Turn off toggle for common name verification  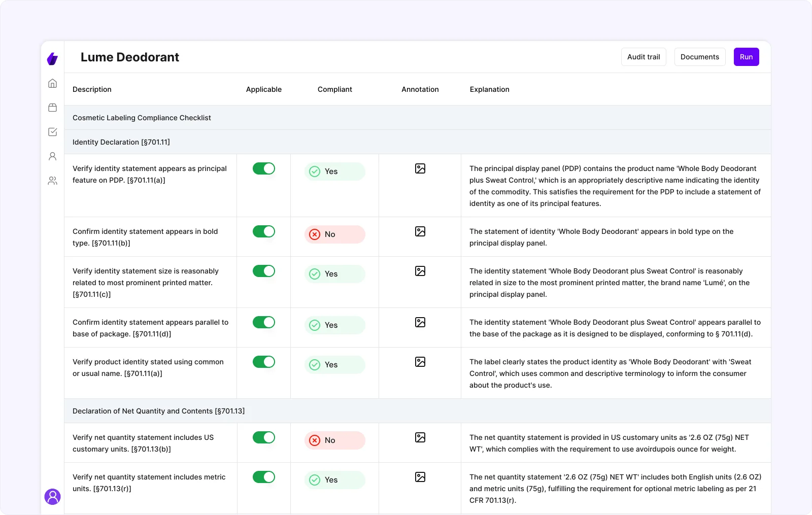point(263,362)
